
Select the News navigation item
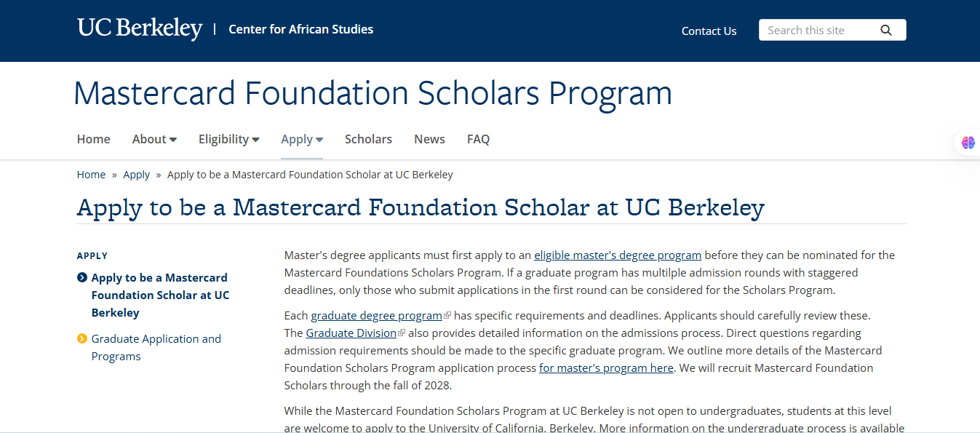429,139
